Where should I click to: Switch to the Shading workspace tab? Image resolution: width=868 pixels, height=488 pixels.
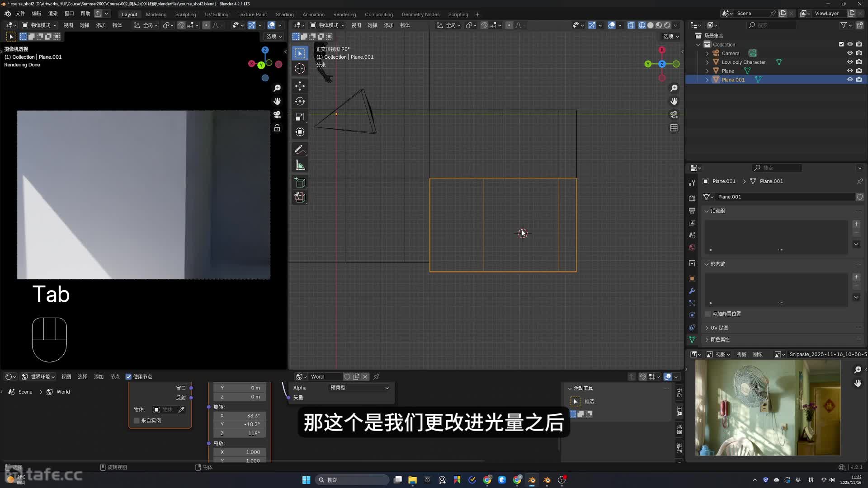(284, 14)
